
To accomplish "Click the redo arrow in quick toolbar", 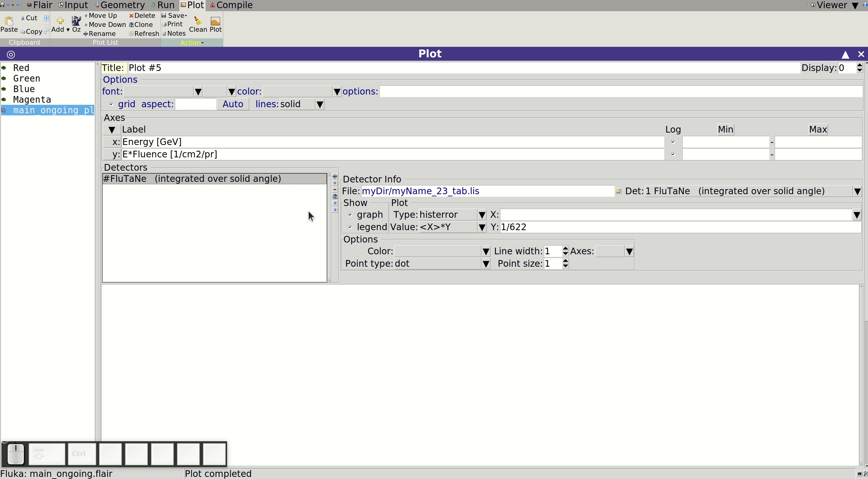I will (x=18, y=5).
